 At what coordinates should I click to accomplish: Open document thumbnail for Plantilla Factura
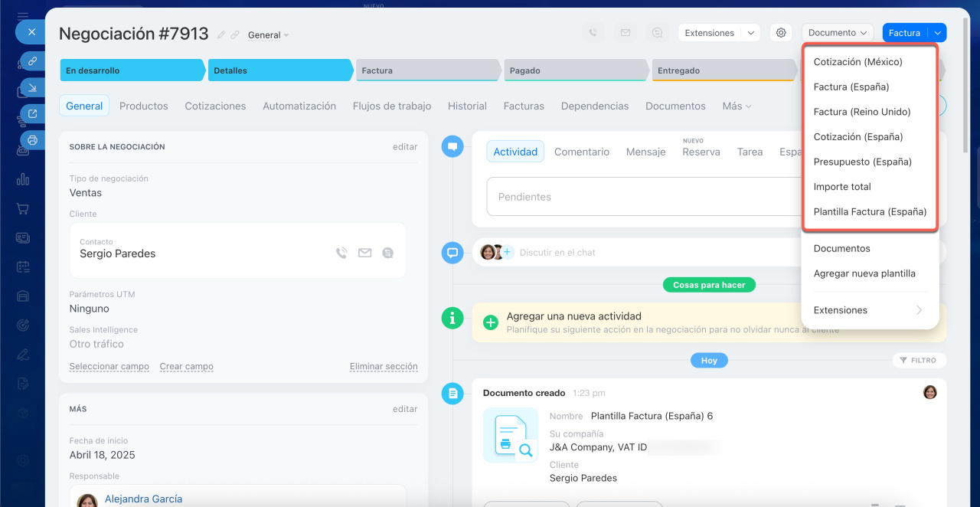point(510,436)
